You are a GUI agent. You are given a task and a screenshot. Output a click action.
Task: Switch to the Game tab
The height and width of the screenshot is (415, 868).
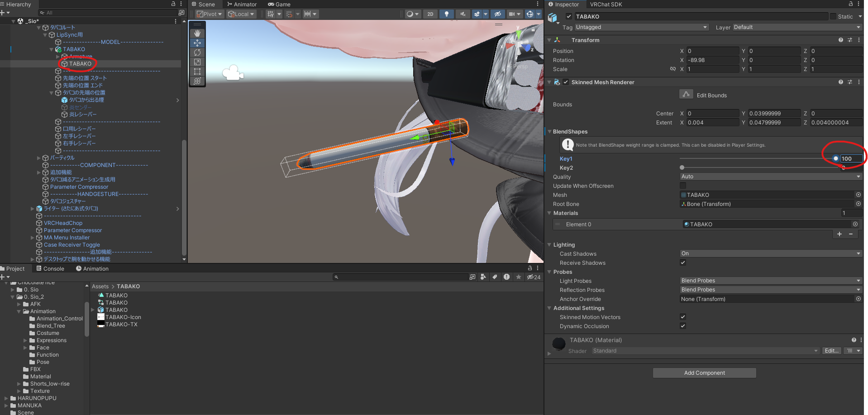click(279, 4)
